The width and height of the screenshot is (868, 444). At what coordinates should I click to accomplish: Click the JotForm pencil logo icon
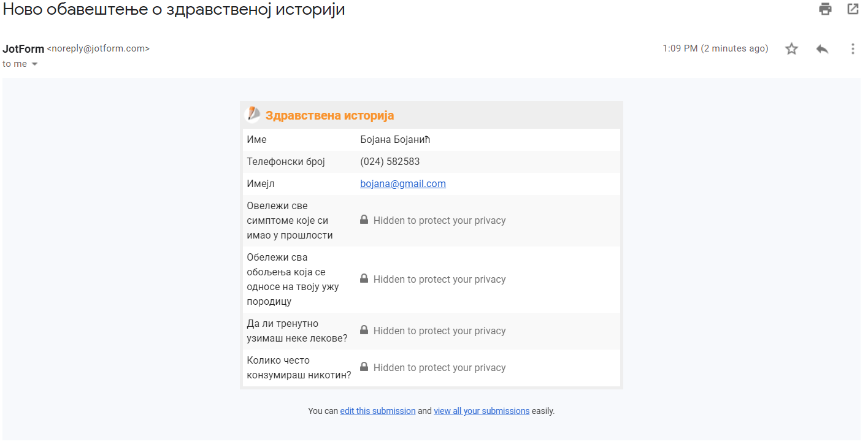(x=252, y=115)
